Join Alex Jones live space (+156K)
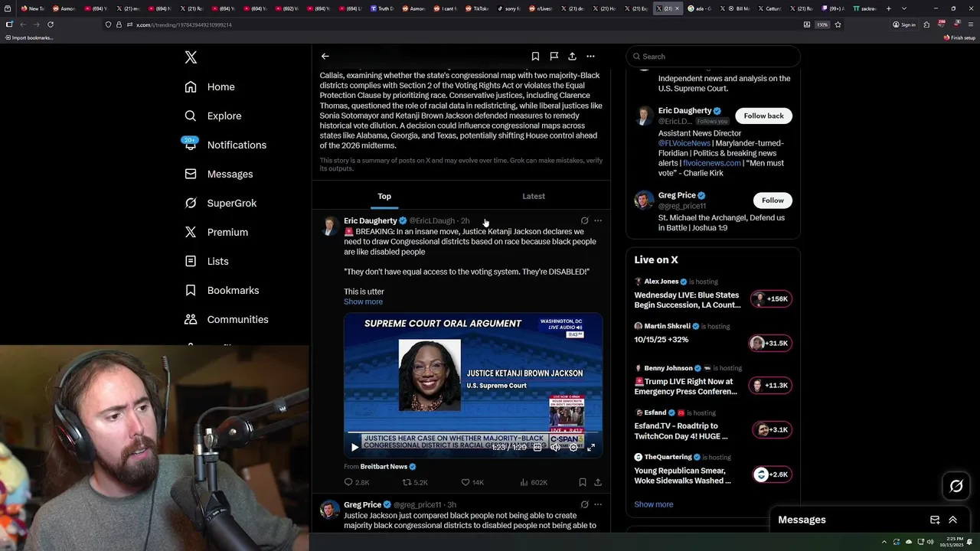The height and width of the screenshot is (551, 980). coord(771,299)
